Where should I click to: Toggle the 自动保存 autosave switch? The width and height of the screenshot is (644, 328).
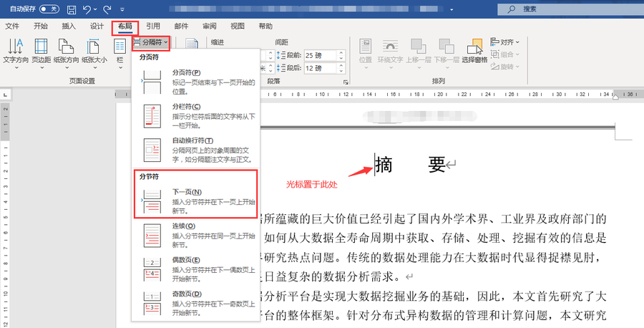tap(49, 9)
